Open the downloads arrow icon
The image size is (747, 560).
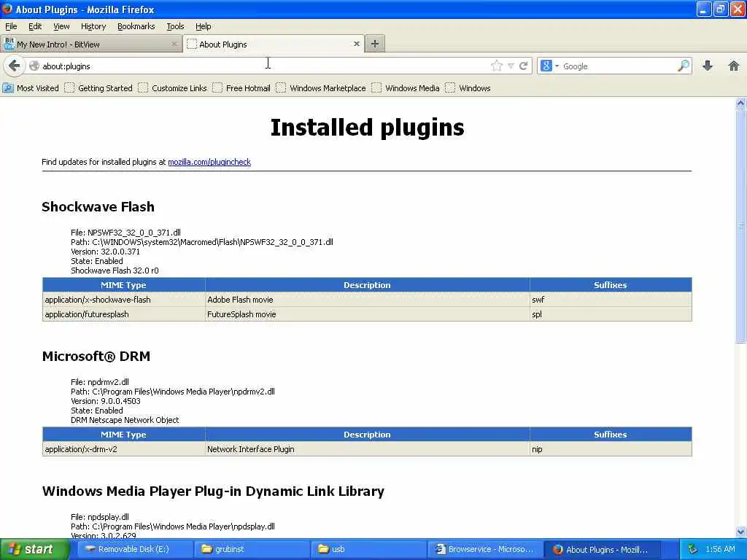point(708,66)
